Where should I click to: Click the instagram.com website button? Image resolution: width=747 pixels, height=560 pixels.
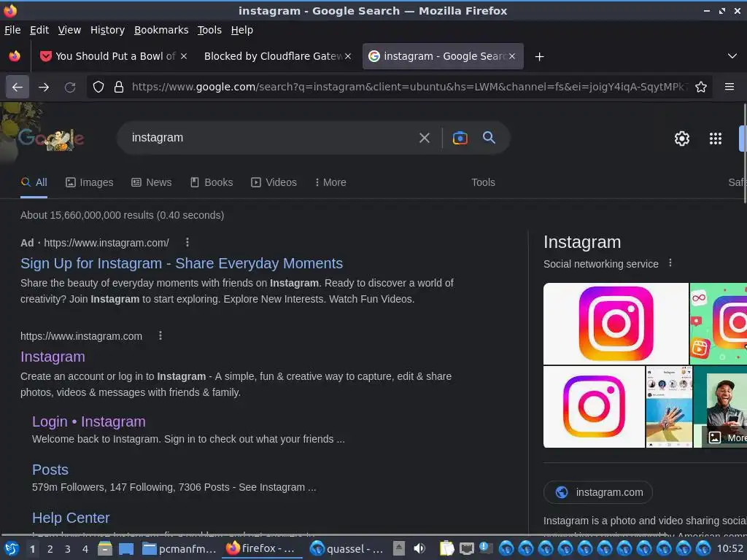click(598, 492)
